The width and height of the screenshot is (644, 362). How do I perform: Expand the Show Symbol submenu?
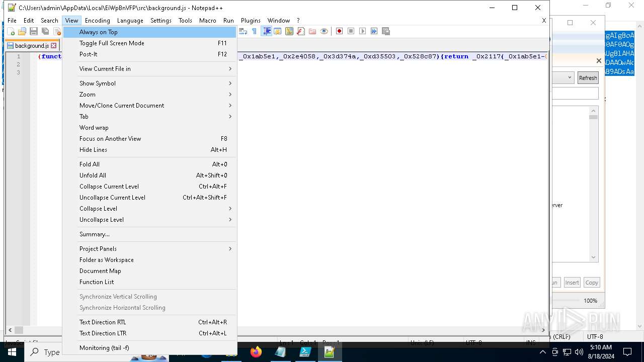tap(149, 83)
